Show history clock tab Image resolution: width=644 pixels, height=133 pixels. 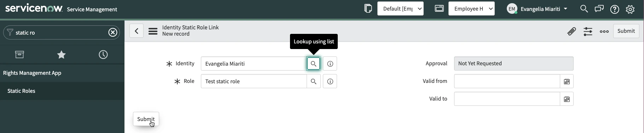(x=103, y=54)
